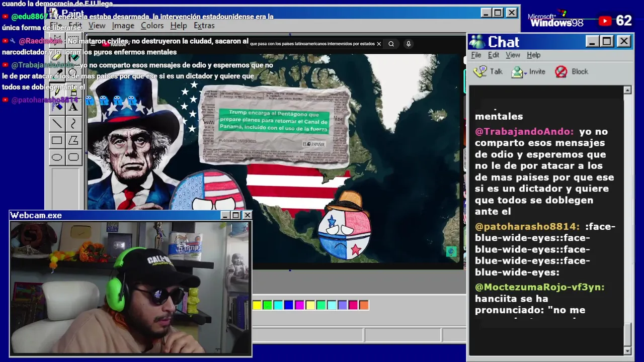Viewport: 644px width, 362px height.
Task: Select the Rectangle shape tool
Action: [x=57, y=140]
